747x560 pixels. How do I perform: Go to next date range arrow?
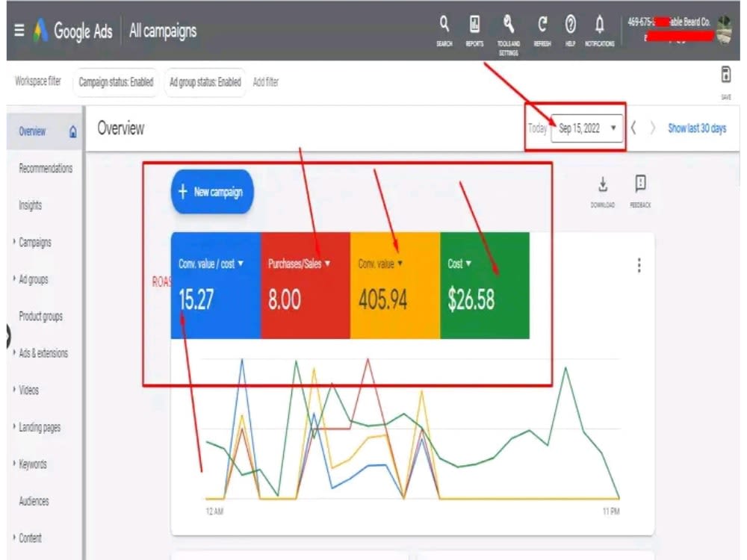click(653, 128)
